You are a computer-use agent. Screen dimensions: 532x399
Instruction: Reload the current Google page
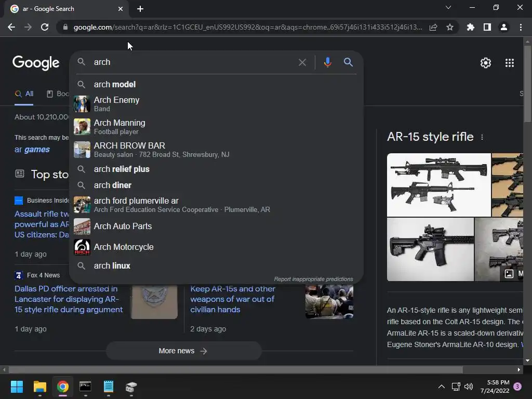(x=45, y=27)
